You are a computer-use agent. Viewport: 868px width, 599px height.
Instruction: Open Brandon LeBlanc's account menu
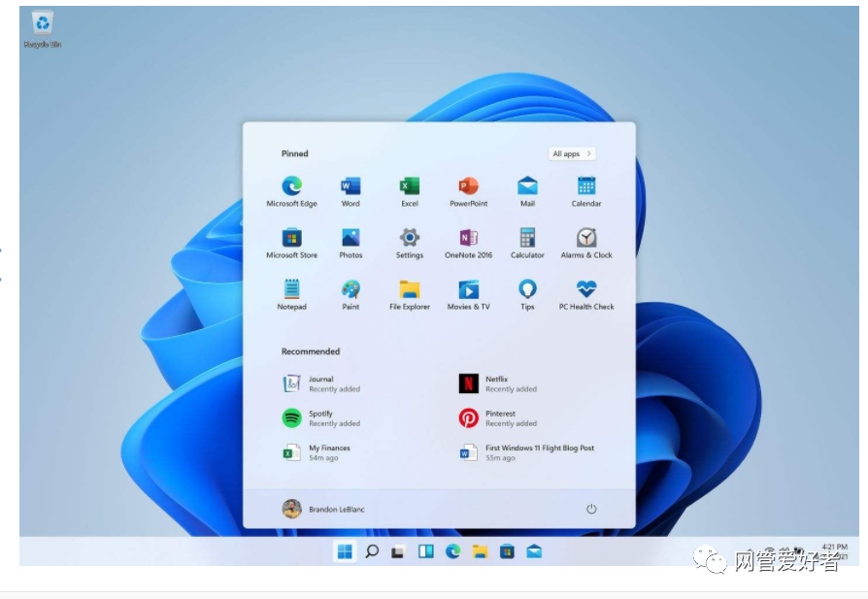click(x=323, y=509)
